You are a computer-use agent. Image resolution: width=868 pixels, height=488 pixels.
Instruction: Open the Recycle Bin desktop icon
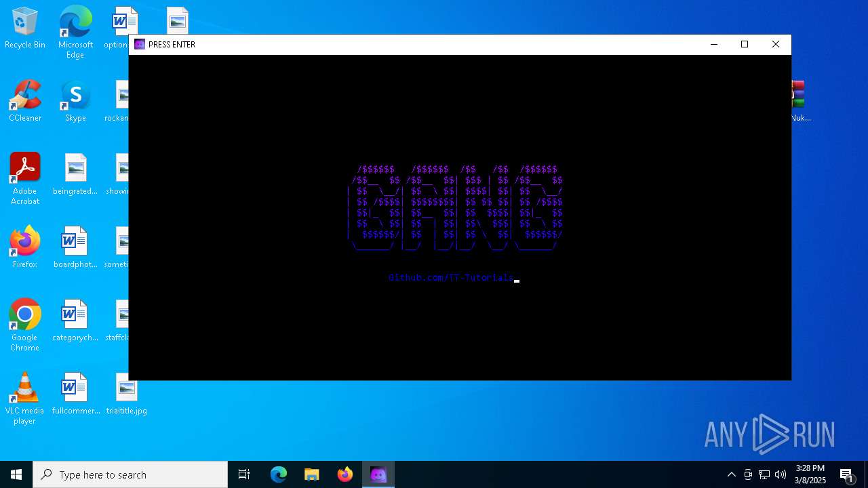25,28
